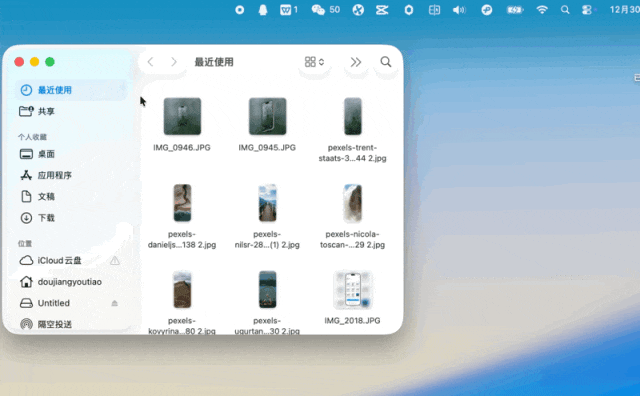This screenshot has height=396, width=640.
Task: Click the pexels-nicola-toscan file name label
Action: click(353, 239)
